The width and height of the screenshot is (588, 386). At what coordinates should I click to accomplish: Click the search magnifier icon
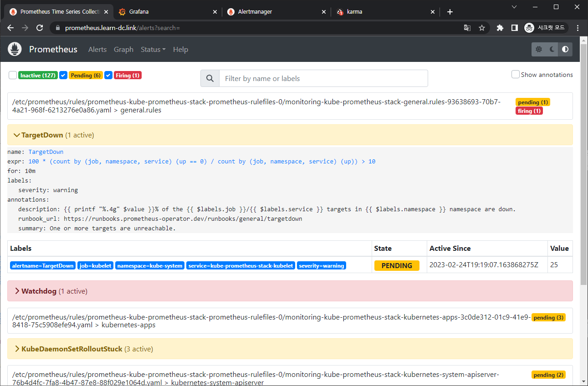[210, 78]
